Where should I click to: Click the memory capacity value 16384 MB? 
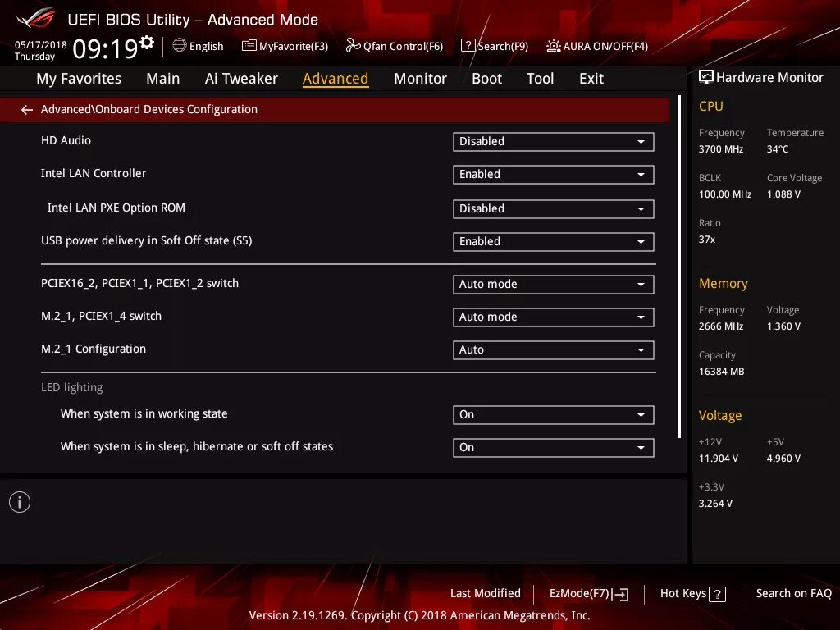pyautogui.click(x=722, y=372)
